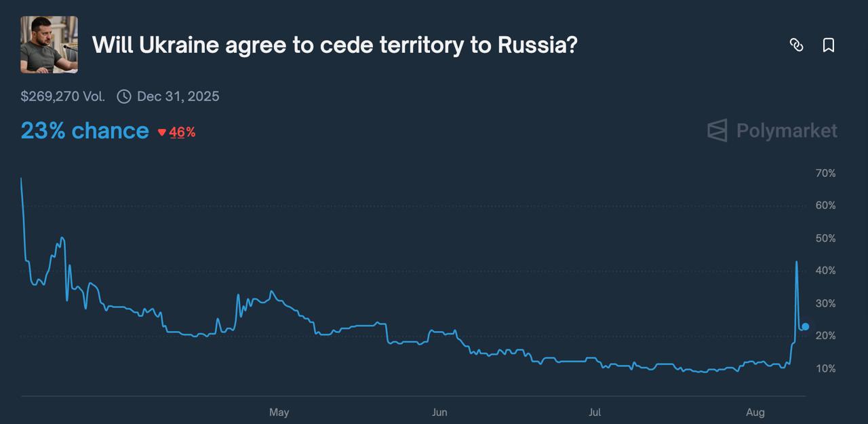The image size is (868, 424).
Task: Click the 70% gridline label
Action: coord(825,173)
